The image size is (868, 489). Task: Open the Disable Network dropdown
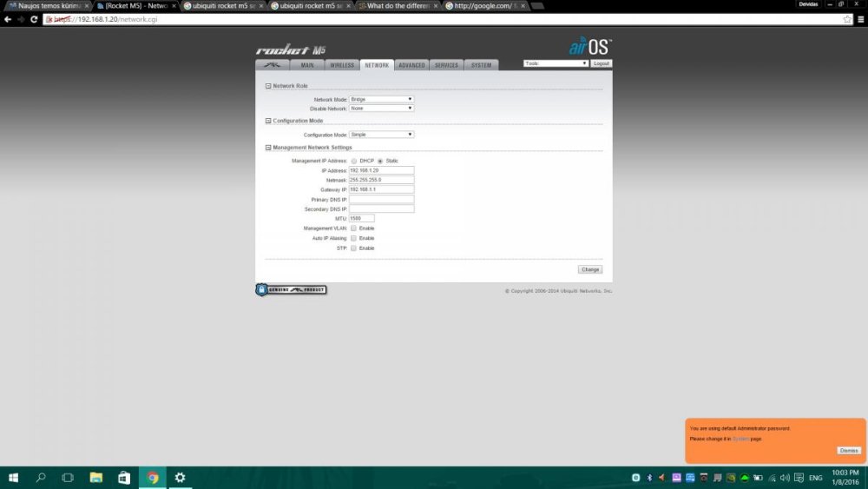point(381,108)
